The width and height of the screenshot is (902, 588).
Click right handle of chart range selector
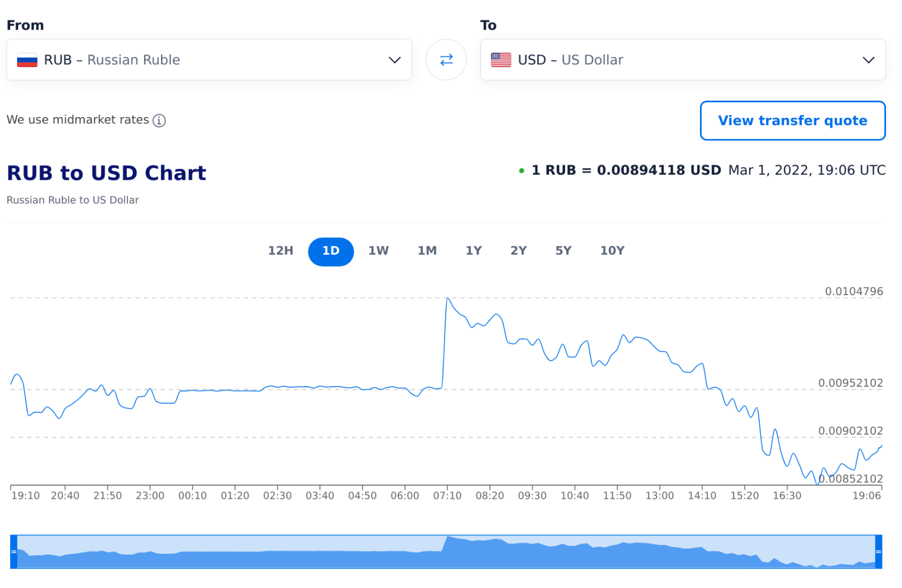pyautogui.click(x=878, y=552)
